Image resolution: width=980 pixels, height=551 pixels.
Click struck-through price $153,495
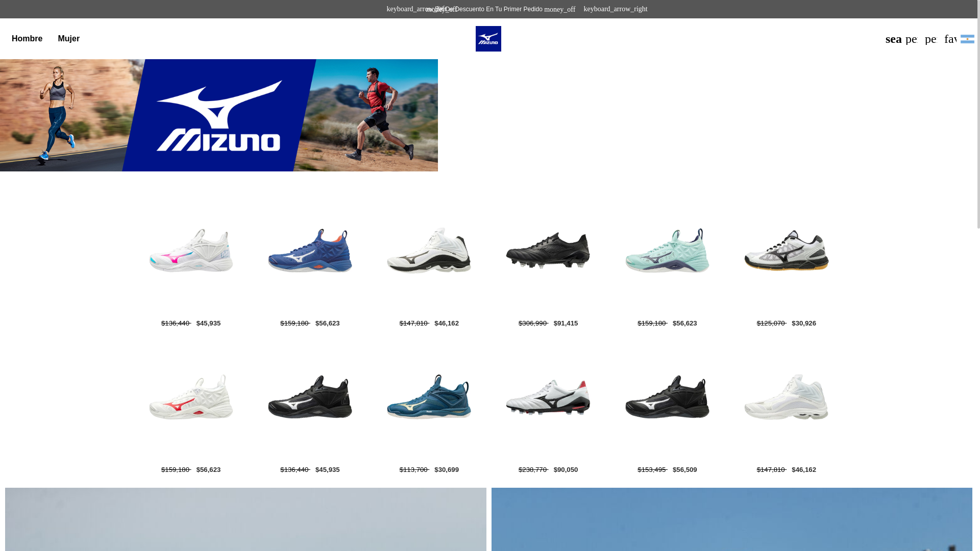tap(652, 470)
